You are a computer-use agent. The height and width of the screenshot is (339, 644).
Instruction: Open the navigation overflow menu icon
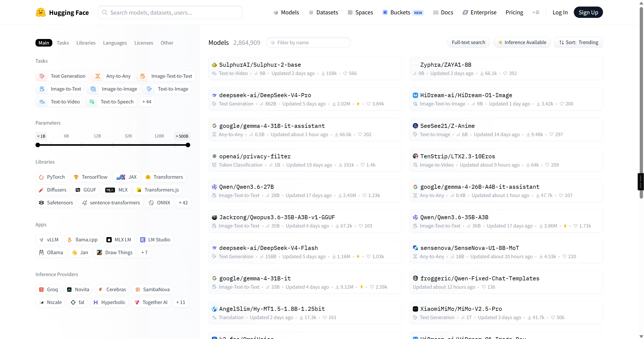536,12
